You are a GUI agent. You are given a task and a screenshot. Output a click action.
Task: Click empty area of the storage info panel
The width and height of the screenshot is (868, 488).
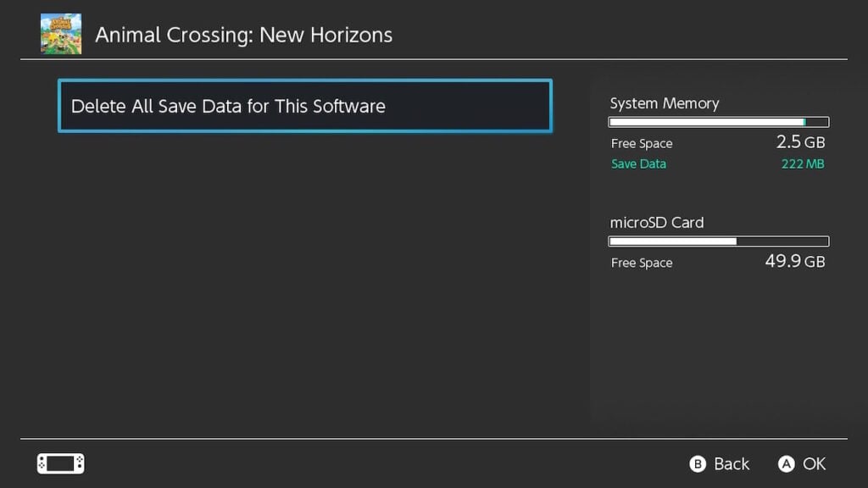[x=718, y=356]
